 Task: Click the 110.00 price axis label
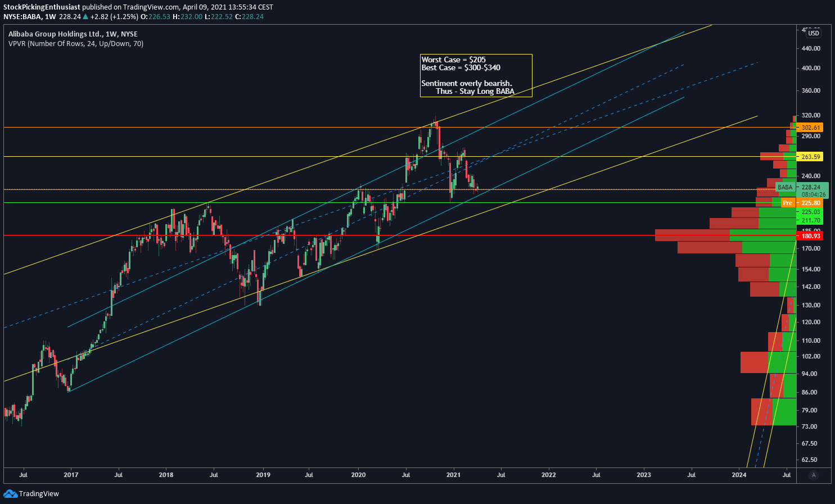pyautogui.click(x=810, y=340)
